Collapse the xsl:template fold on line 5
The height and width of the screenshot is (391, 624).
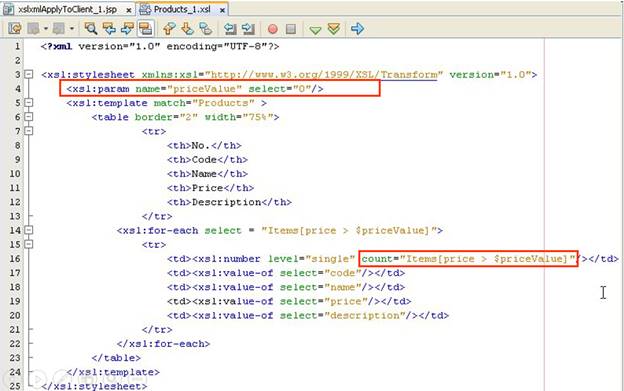coord(29,103)
